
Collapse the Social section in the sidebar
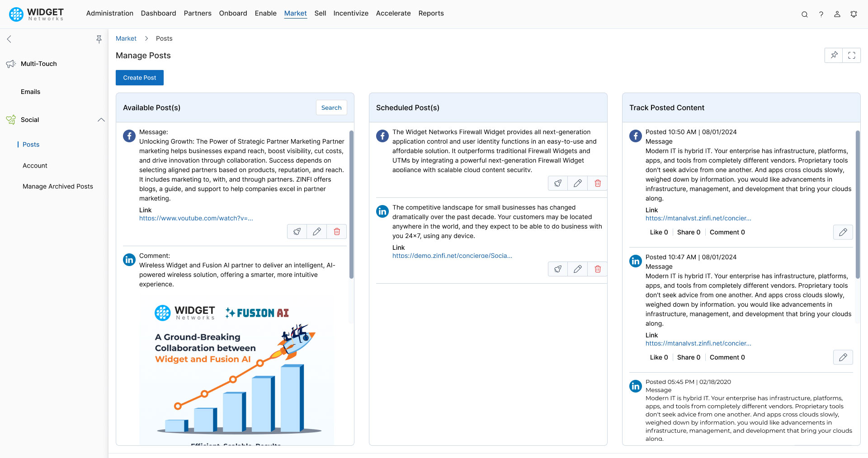click(x=101, y=120)
